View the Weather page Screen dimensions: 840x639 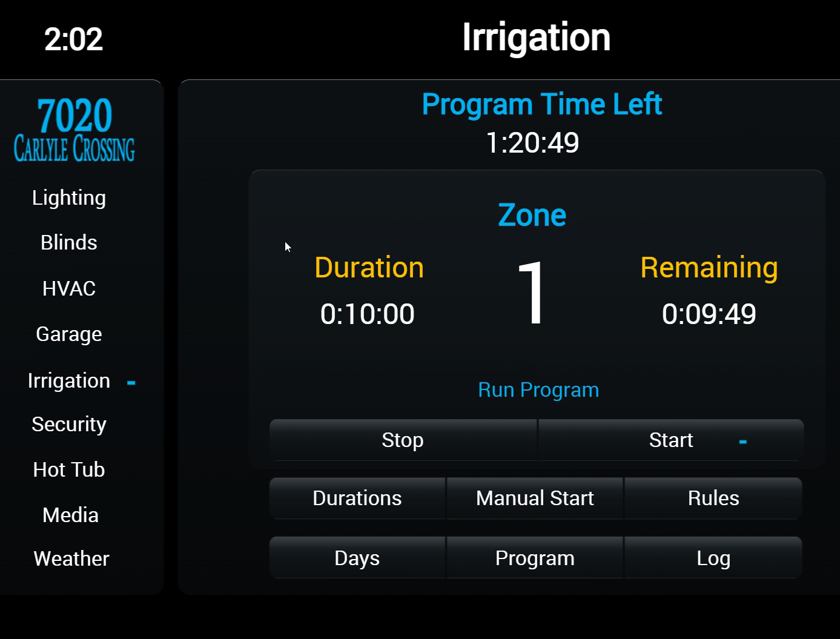click(x=71, y=558)
